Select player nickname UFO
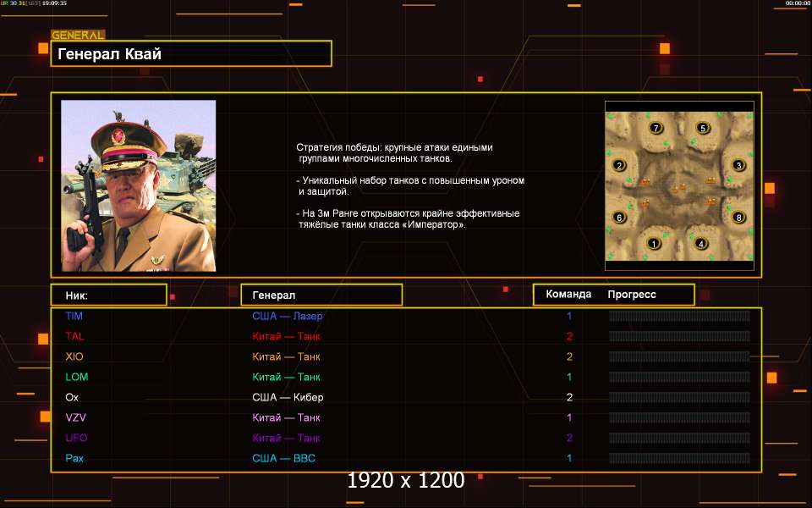 point(76,438)
